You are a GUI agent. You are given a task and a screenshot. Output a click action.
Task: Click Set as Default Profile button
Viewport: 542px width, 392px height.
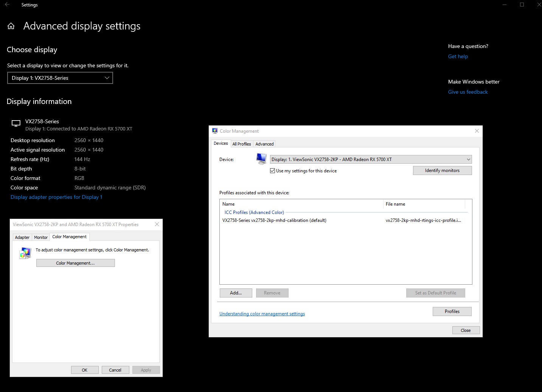tap(435, 293)
